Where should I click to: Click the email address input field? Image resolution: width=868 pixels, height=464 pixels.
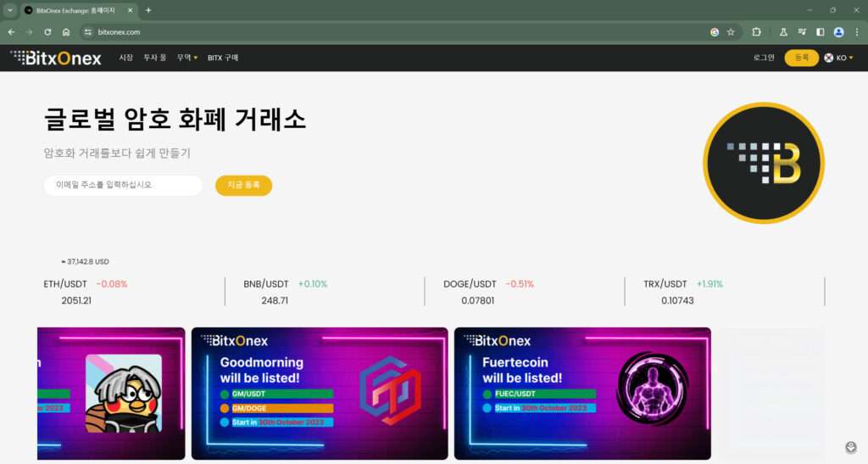tap(123, 185)
